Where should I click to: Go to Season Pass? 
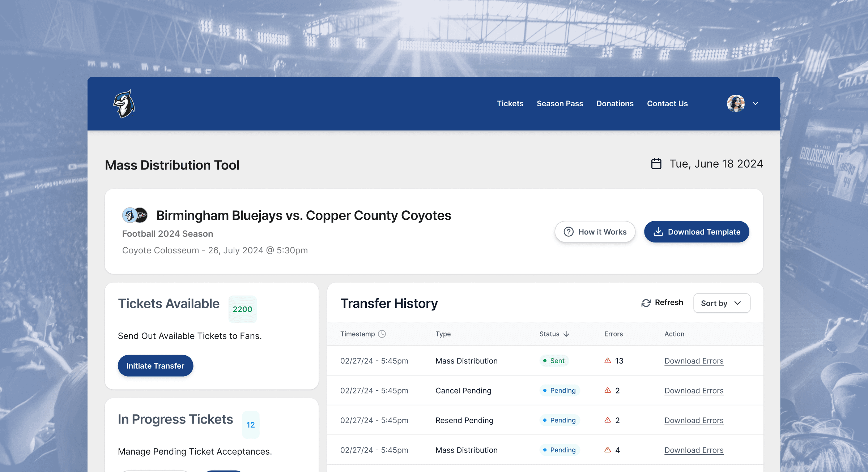(x=560, y=103)
